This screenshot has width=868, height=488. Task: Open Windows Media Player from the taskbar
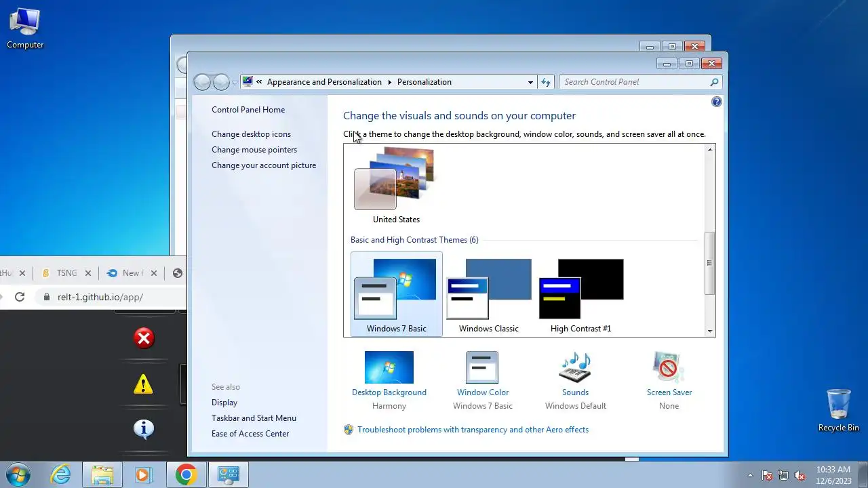click(143, 474)
